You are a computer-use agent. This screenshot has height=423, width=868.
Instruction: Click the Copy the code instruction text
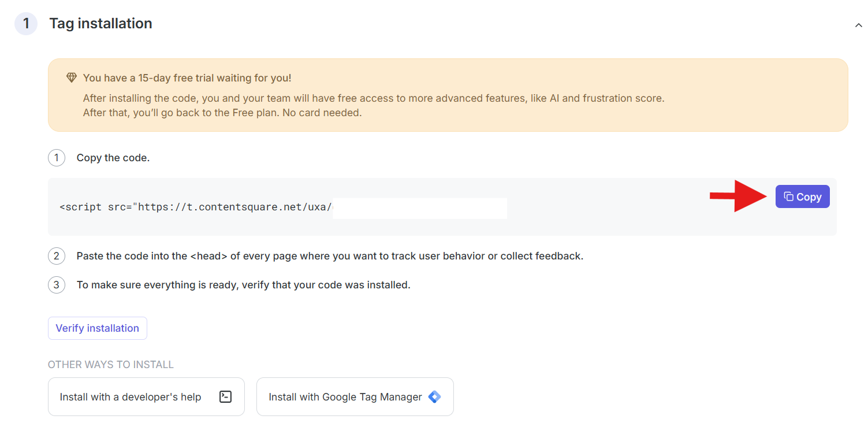click(113, 158)
